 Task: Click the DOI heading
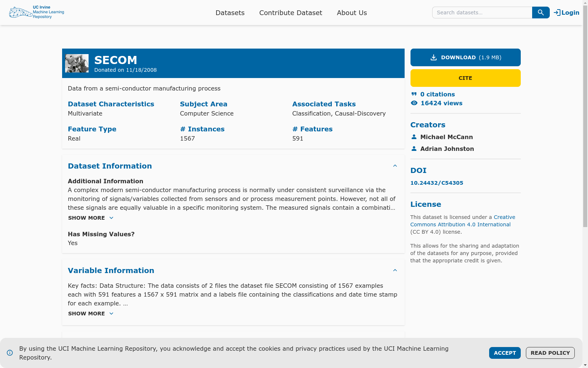pos(419,170)
